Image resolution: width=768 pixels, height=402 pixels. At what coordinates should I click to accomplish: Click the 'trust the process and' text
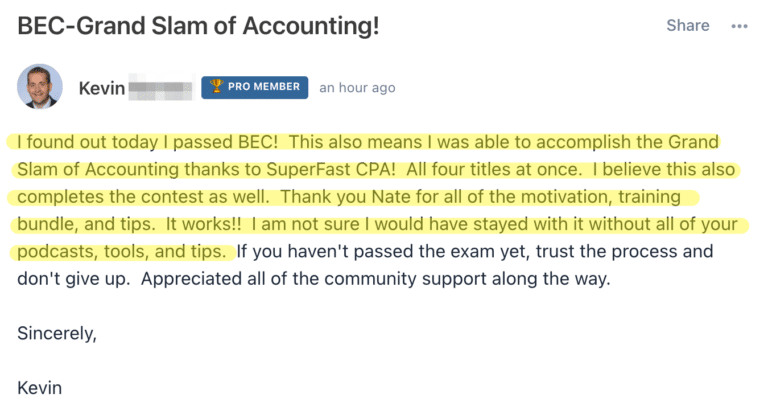624,251
